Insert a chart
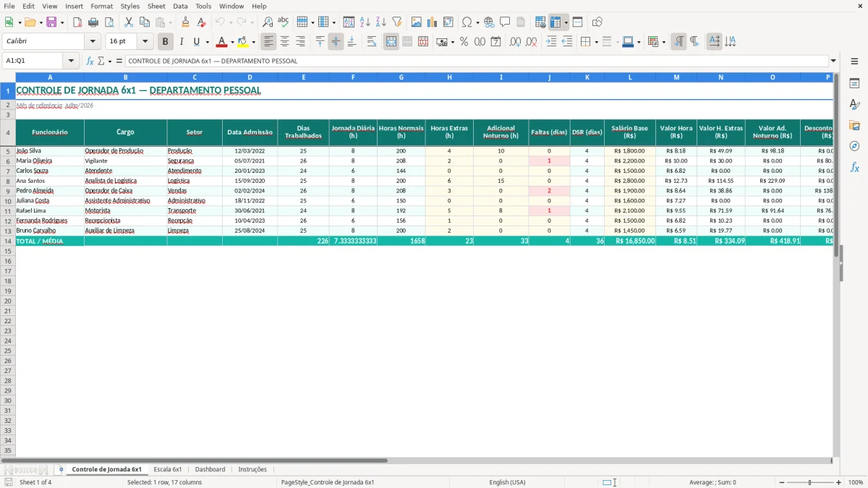The height and width of the screenshot is (488, 868). pyautogui.click(x=433, y=22)
